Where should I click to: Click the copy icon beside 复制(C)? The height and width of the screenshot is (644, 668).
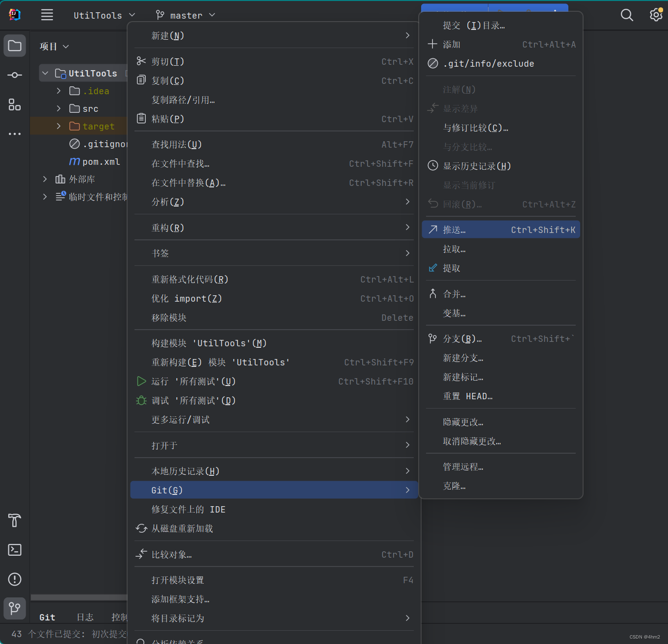(x=141, y=80)
